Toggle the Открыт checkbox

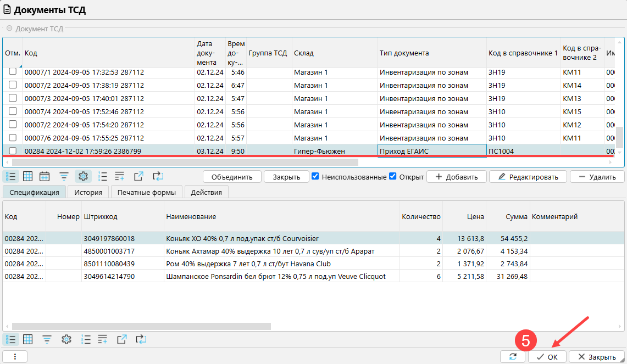click(x=393, y=176)
